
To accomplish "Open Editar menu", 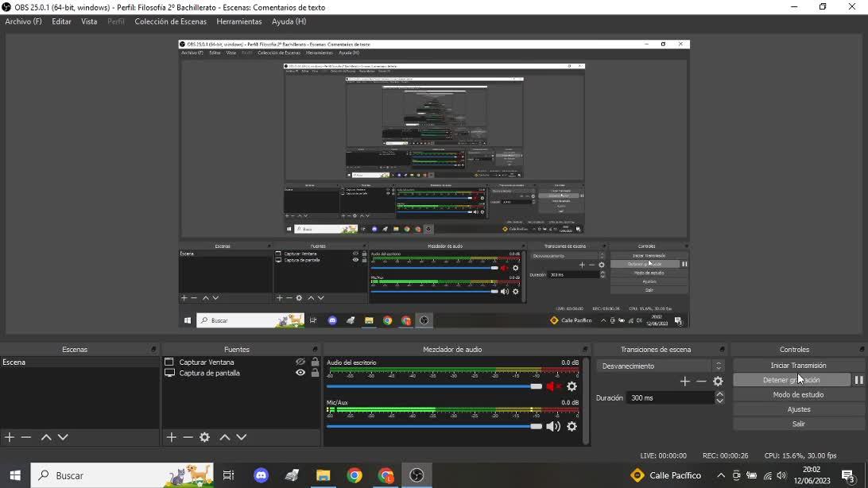I will 61,21.
